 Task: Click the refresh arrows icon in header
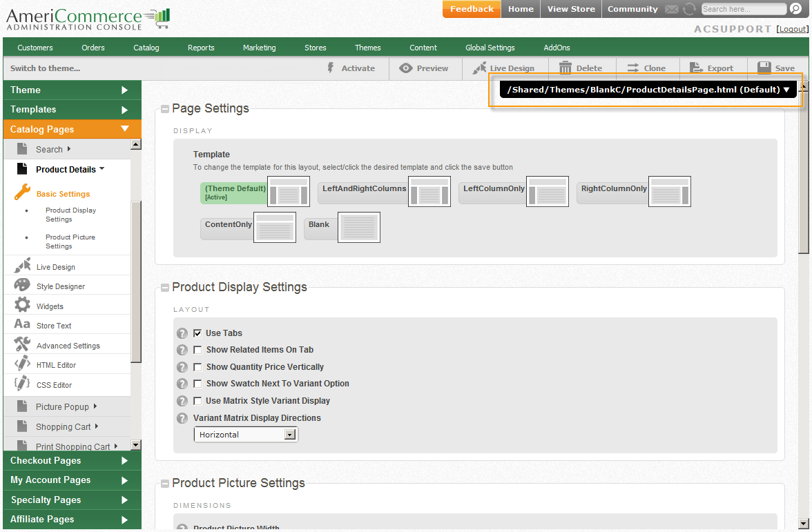[x=689, y=10]
